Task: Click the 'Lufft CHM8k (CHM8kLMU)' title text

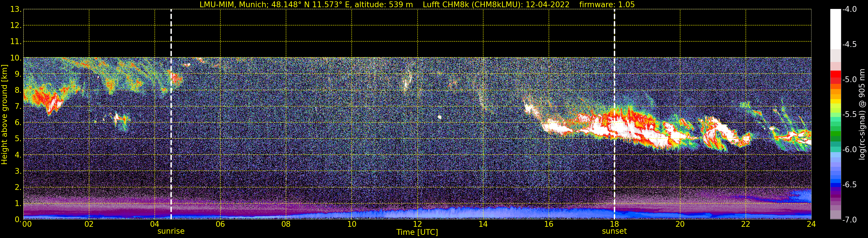Action: (473, 5)
